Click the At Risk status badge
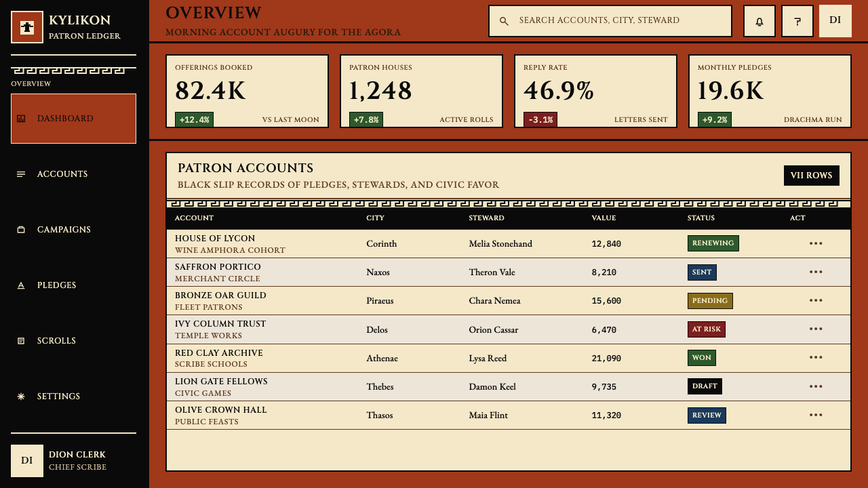Viewport: 868px width, 488px height. click(706, 329)
